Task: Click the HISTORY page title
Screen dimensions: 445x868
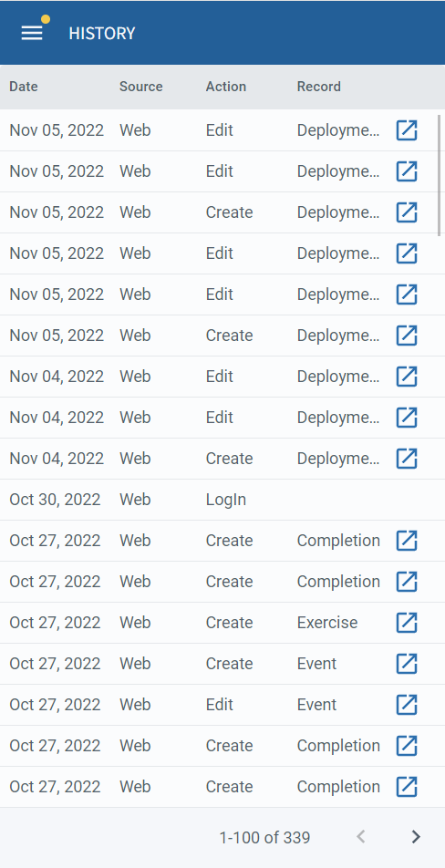Action: [x=102, y=33]
